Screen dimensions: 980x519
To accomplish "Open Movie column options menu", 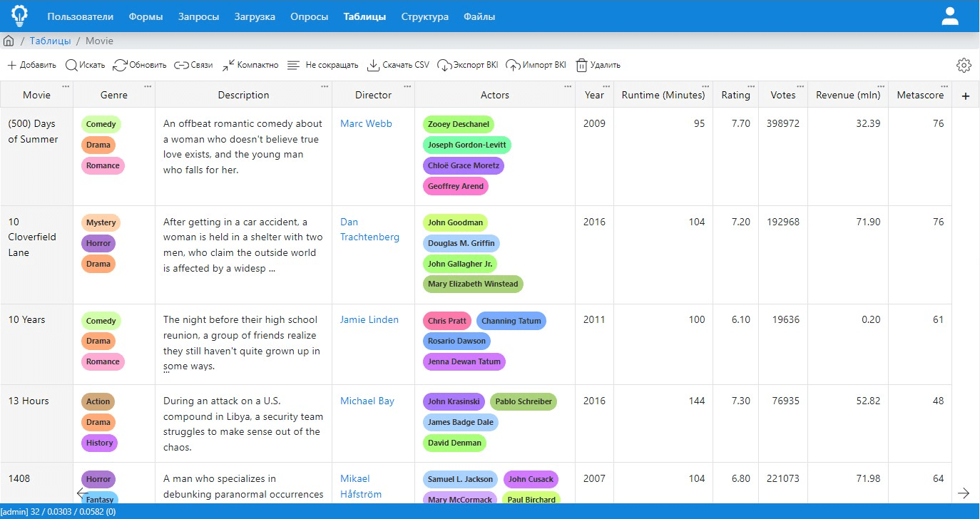I will click(66, 86).
